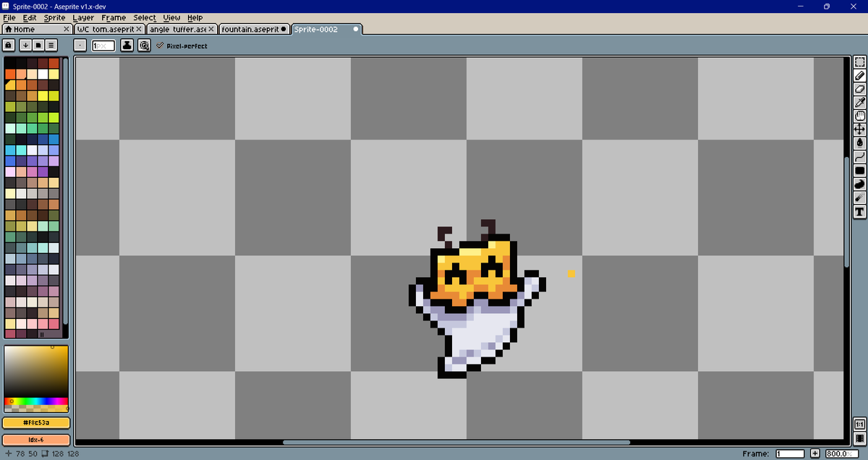The image size is (868, 460).
Task: Close the WC tom.aseprit tab
Action: click(x=140, y=29)
